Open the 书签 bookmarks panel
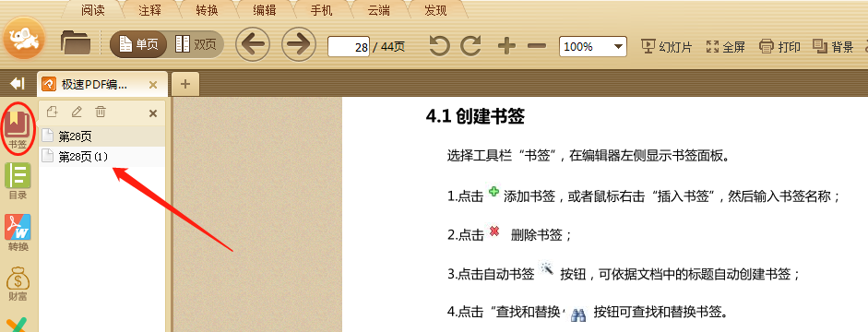 click(x=18, y=129)
